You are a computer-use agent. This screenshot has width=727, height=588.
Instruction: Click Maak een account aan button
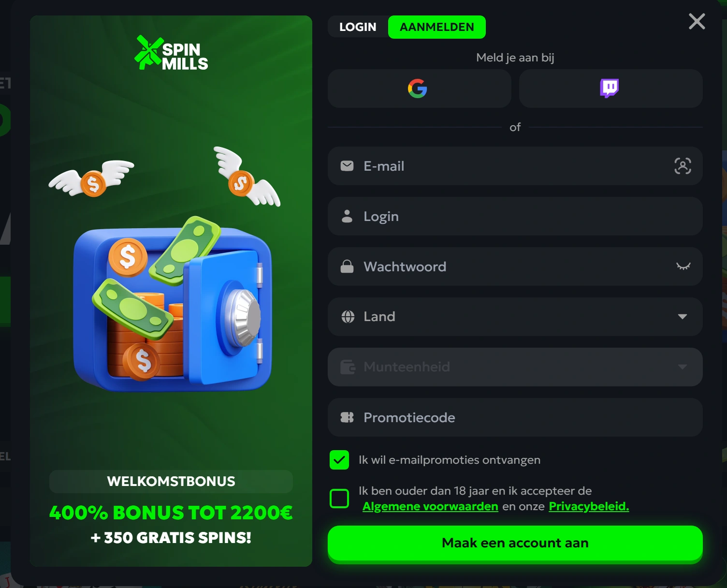click(515, 543)
